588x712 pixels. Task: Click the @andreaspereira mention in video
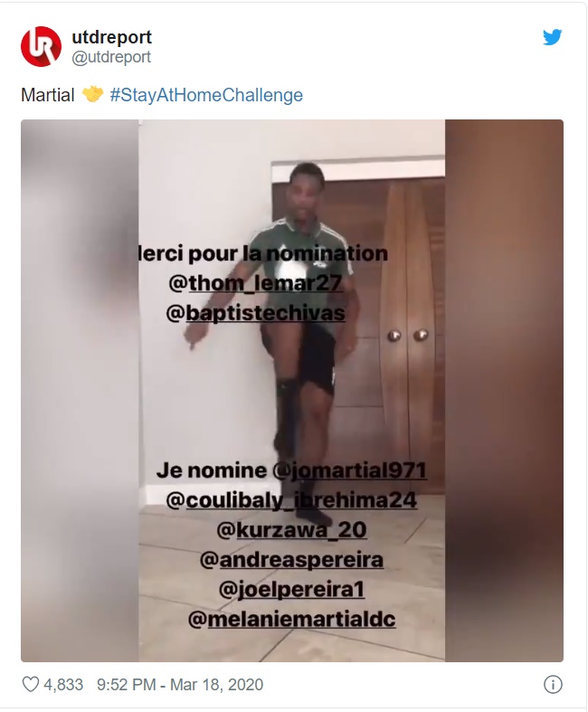click(291, 560)
